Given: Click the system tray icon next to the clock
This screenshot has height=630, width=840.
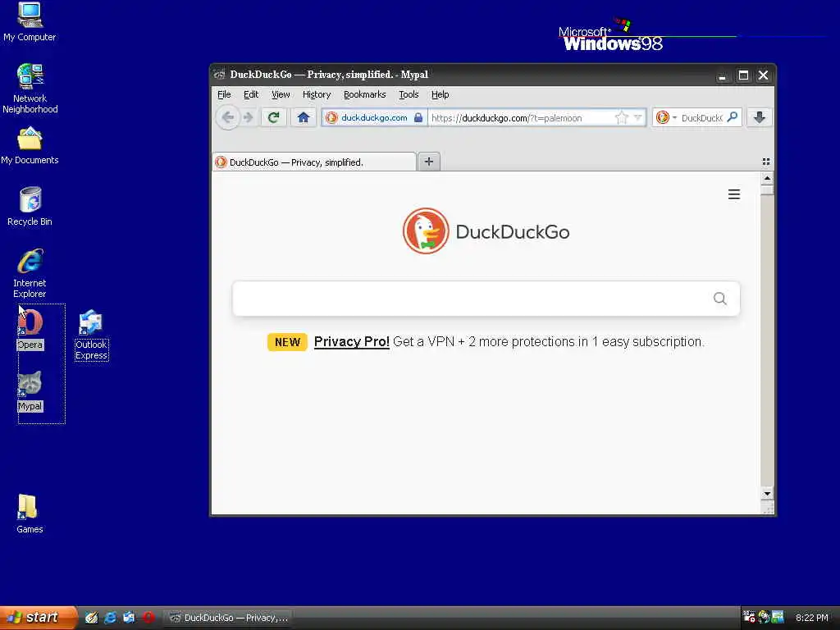Looking at the screenshot, I should pos(778,618).
